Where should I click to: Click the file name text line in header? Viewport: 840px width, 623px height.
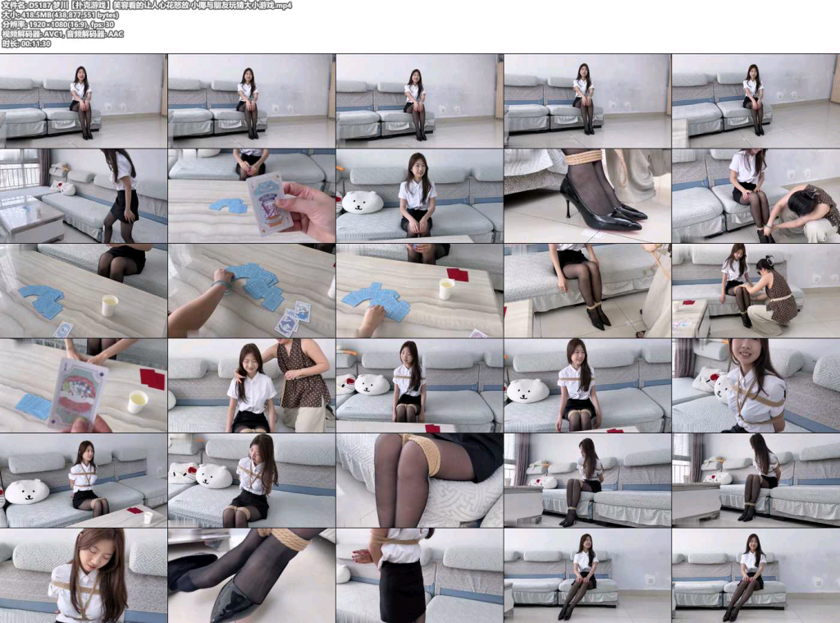(x=147, y=6)
